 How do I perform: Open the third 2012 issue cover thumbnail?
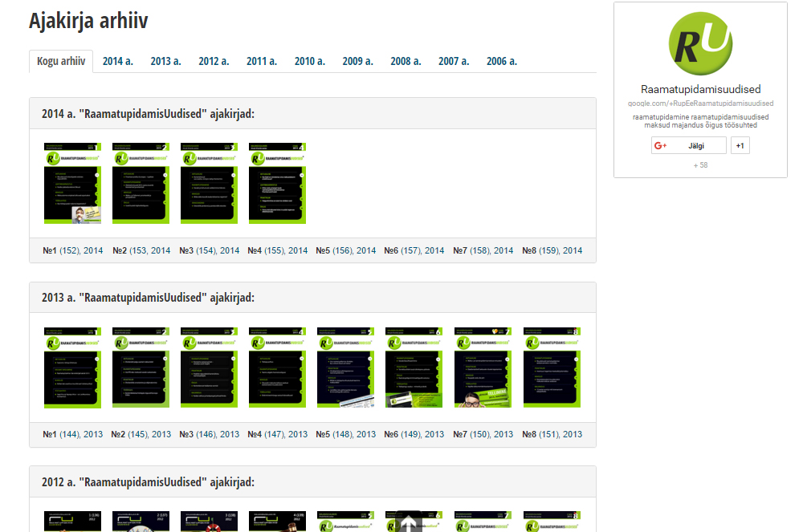point(209,522)
